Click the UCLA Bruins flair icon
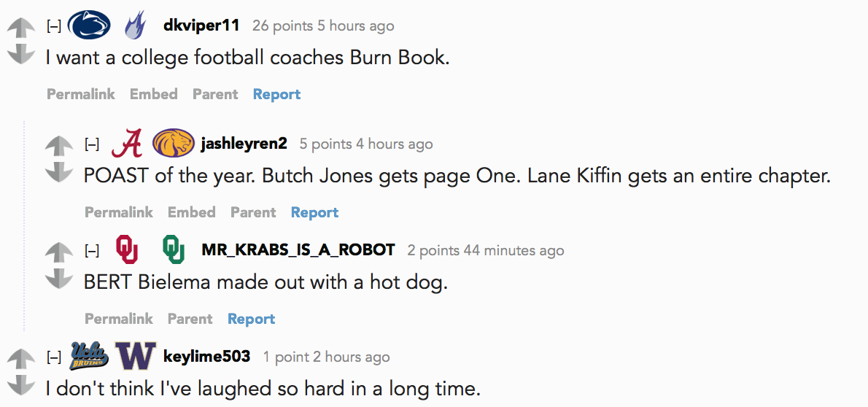The image size is (868, 407). (88, 357)
